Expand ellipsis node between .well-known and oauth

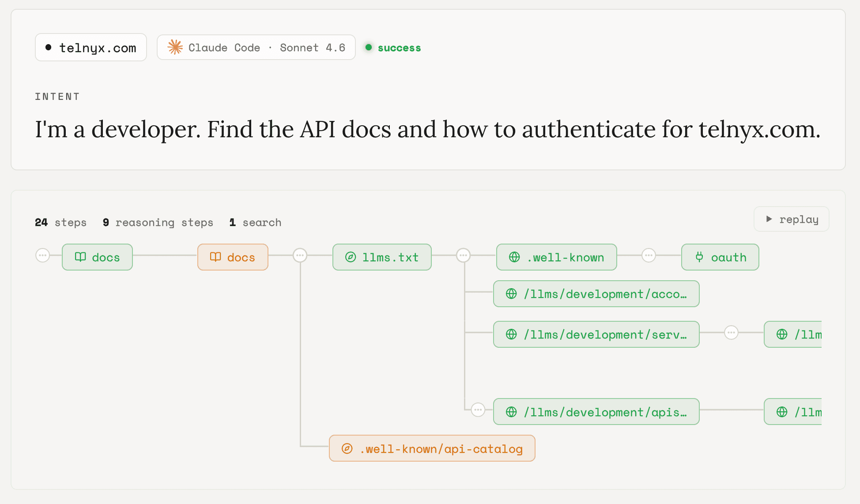pos(649,255)
